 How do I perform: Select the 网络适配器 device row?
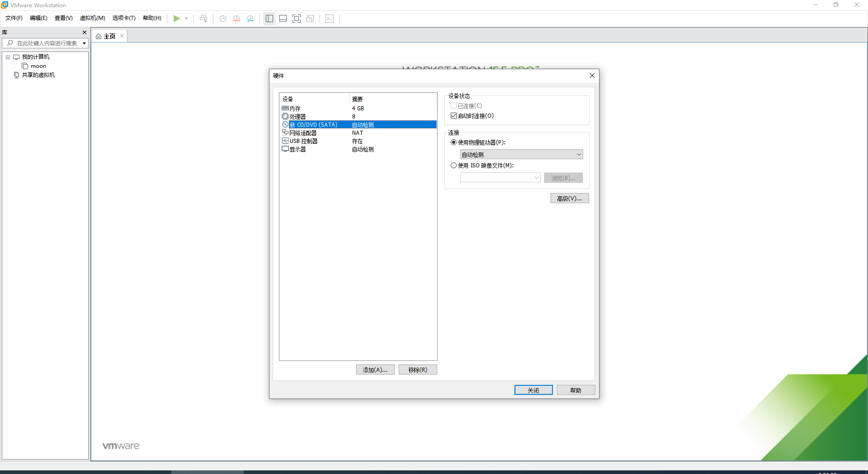click(358, 133)
